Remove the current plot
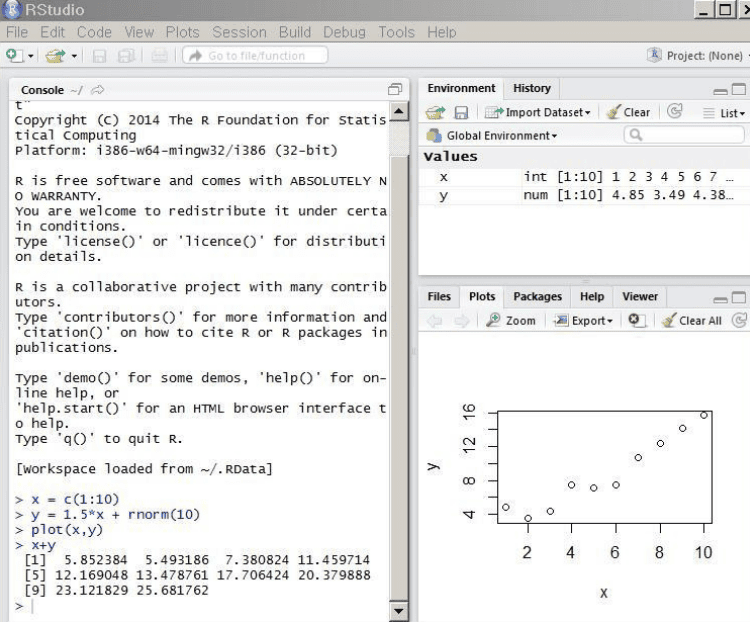The width and height of the screenshot is (750, 622). [x=634, y=321]
